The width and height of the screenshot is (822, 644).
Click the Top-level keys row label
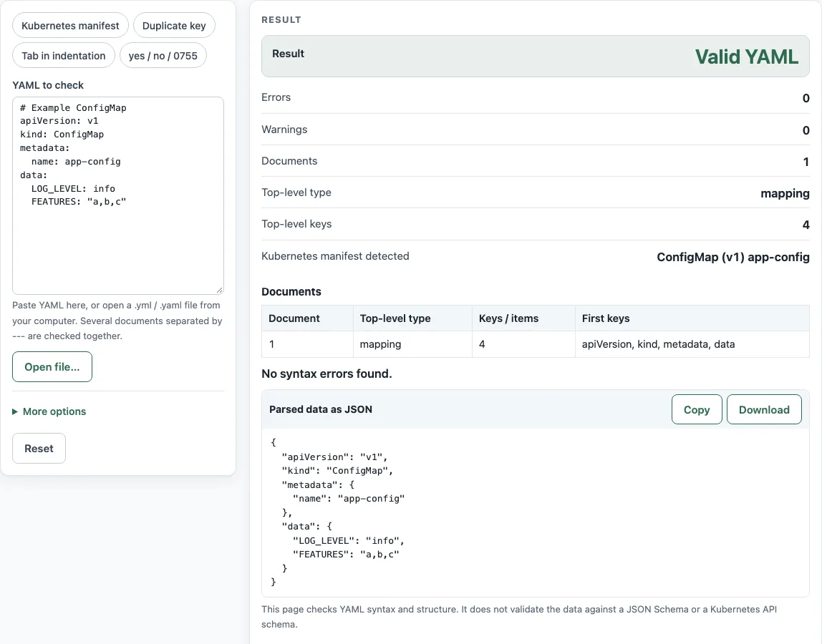296,224
